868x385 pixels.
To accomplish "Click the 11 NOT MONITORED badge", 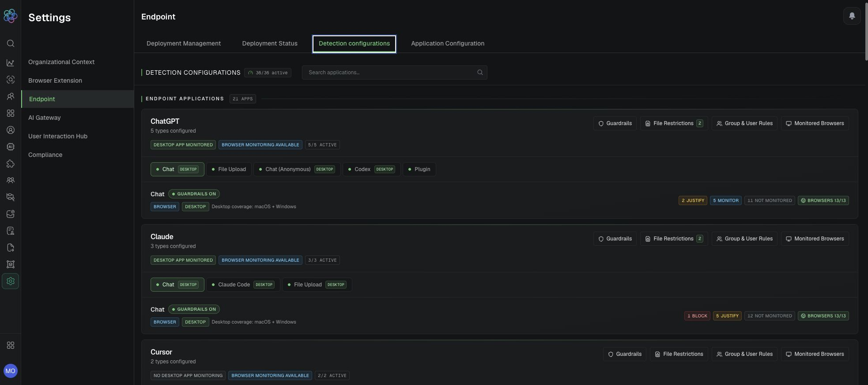I will [770, 201].
